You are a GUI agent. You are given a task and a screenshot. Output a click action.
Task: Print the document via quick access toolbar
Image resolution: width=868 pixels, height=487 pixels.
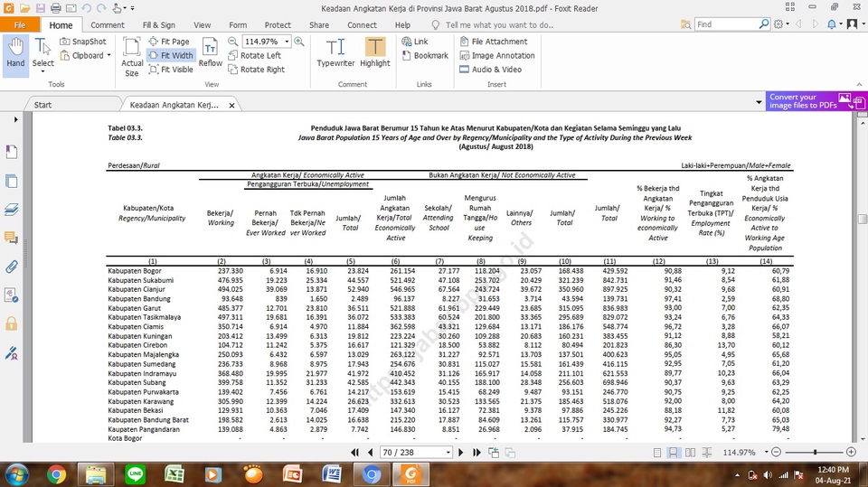click(x=55, y=8)
